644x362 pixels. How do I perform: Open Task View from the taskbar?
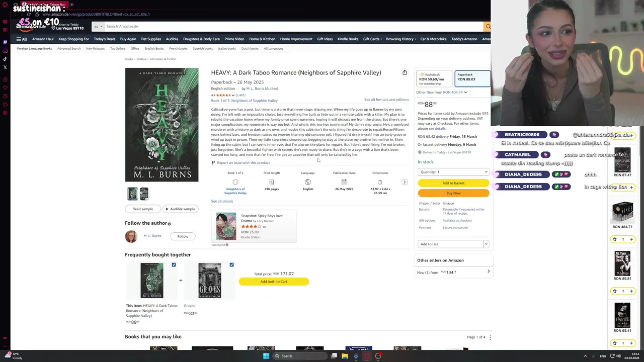[x=334, y=356]
